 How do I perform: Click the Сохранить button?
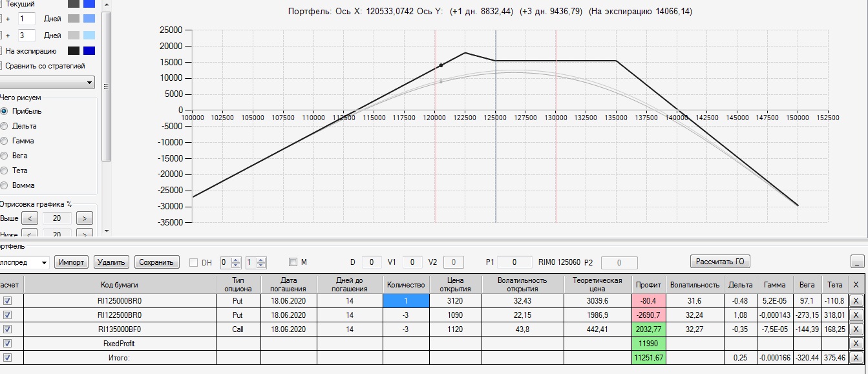(x=157, y=262)
